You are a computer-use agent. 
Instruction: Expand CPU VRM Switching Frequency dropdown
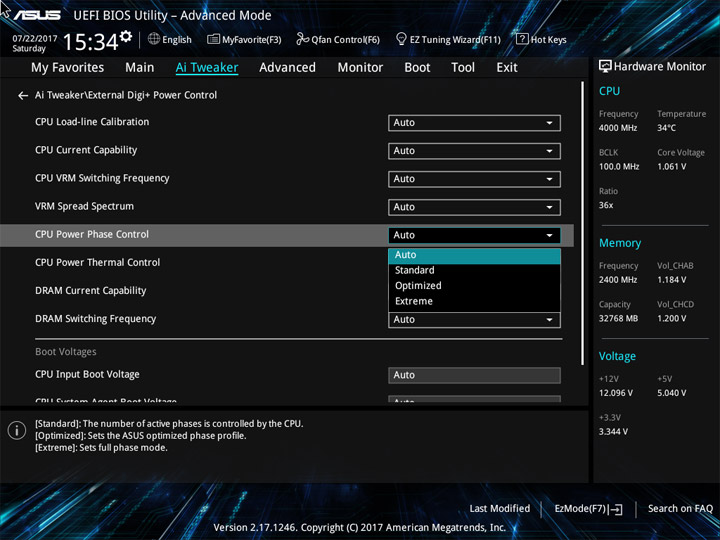(474, 179)
